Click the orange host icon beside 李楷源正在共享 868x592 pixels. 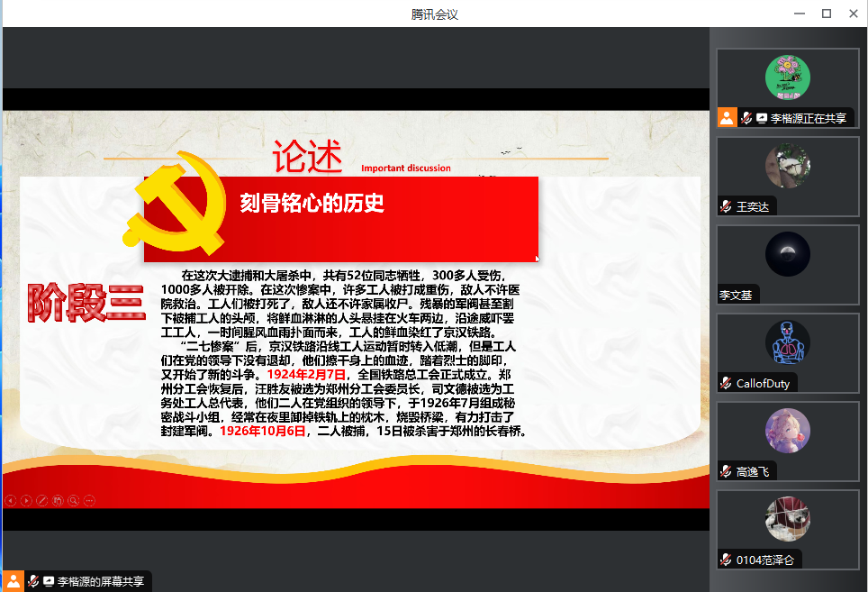click(727, 117)
